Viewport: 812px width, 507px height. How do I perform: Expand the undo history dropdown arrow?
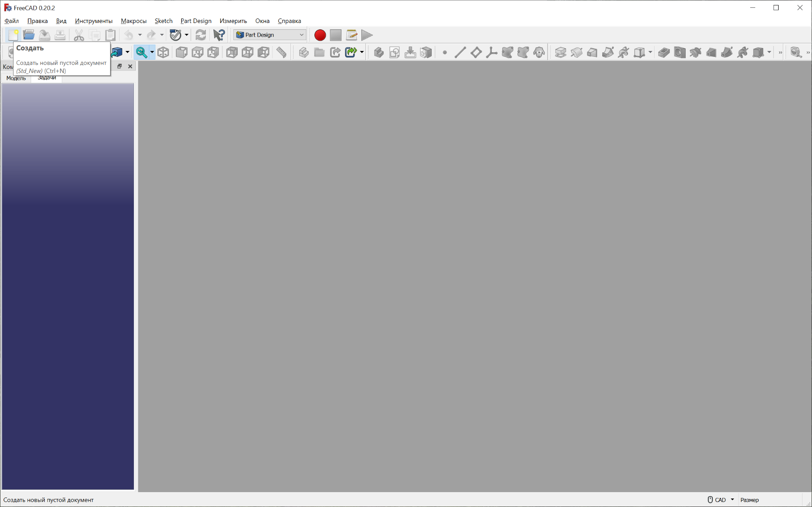tap(140, 35)
